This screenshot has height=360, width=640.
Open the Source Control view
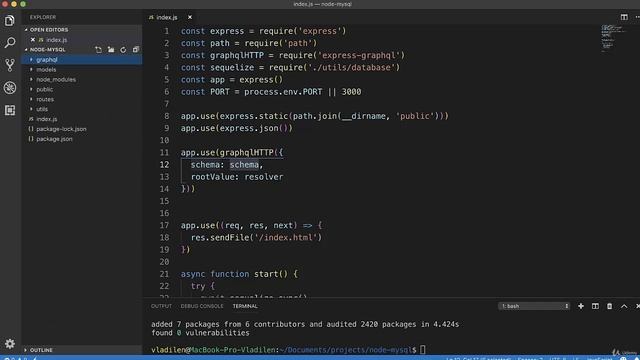point(10,65)
